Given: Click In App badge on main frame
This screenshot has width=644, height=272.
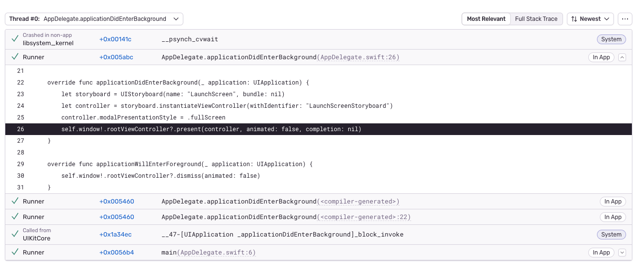Looking at the screenshot, I should click(601, 253).
